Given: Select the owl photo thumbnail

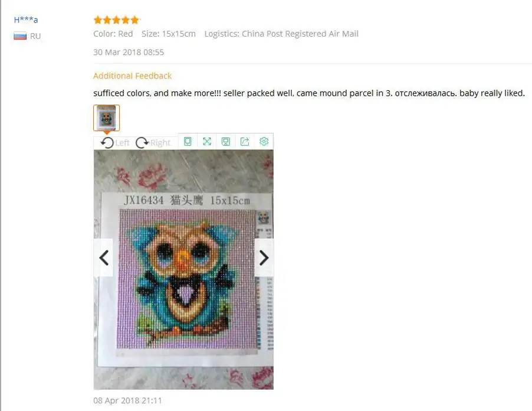Looking at the screenshot, I should click(x=107, y=118).
